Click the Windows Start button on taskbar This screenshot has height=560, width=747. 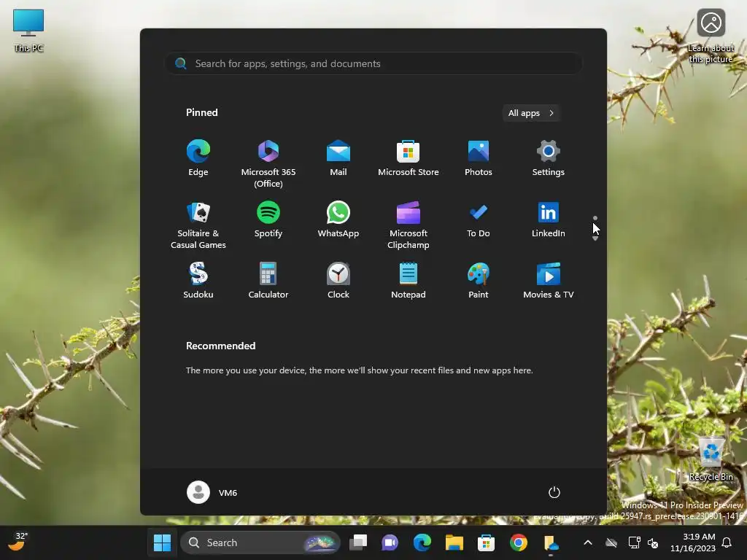point(162,542)
